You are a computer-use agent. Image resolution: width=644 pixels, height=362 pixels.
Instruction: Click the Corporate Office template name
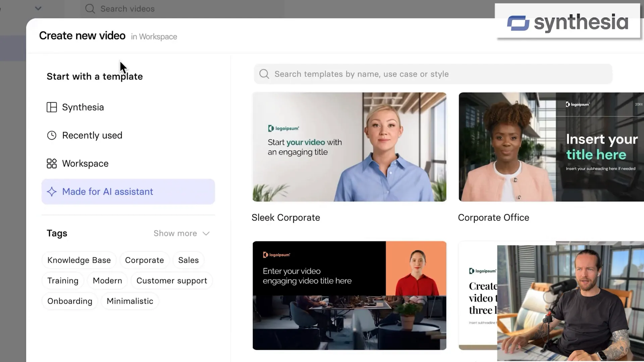click(493, 218)
